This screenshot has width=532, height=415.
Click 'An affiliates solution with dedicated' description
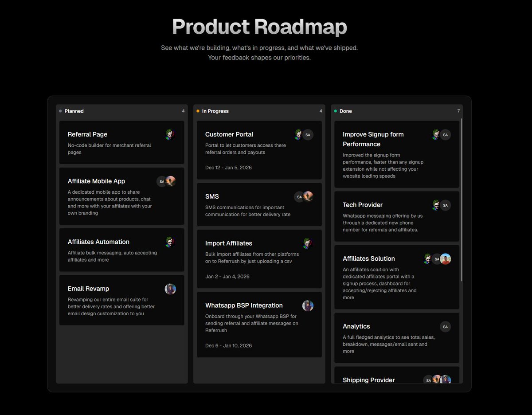(x=379, y=283)
